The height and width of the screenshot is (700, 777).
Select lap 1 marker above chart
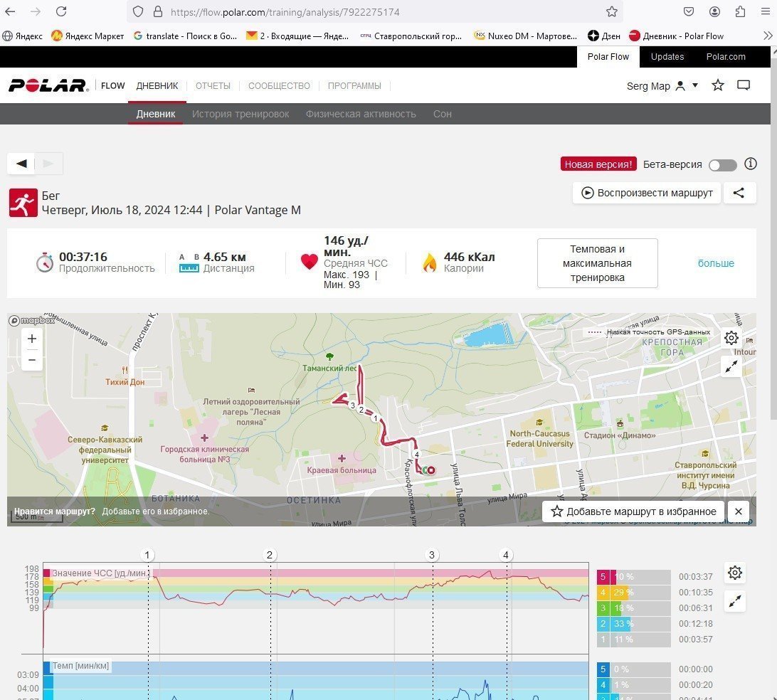pos(147,555)
